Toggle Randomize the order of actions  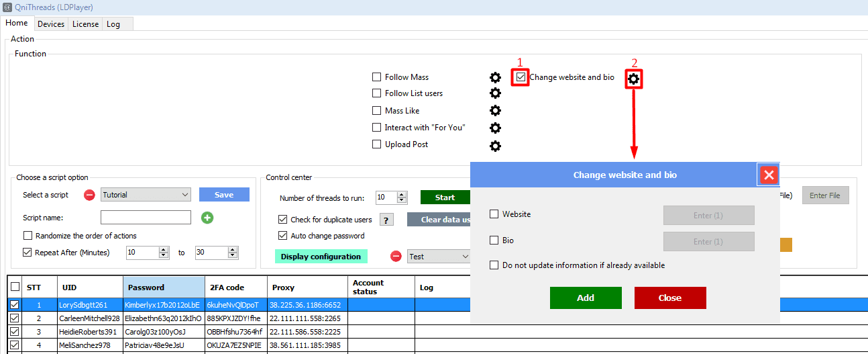pyautogui.click(x=28, y=236)
